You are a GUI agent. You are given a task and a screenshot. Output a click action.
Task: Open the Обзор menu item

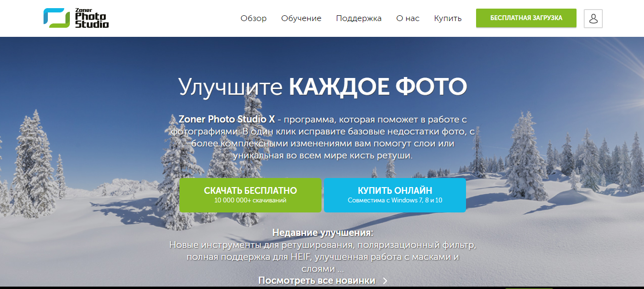[x=254, y=19]
